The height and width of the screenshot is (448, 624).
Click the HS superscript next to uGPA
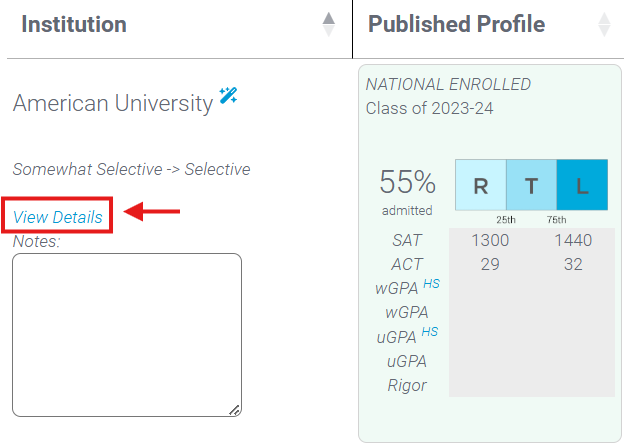coord(430,331)
